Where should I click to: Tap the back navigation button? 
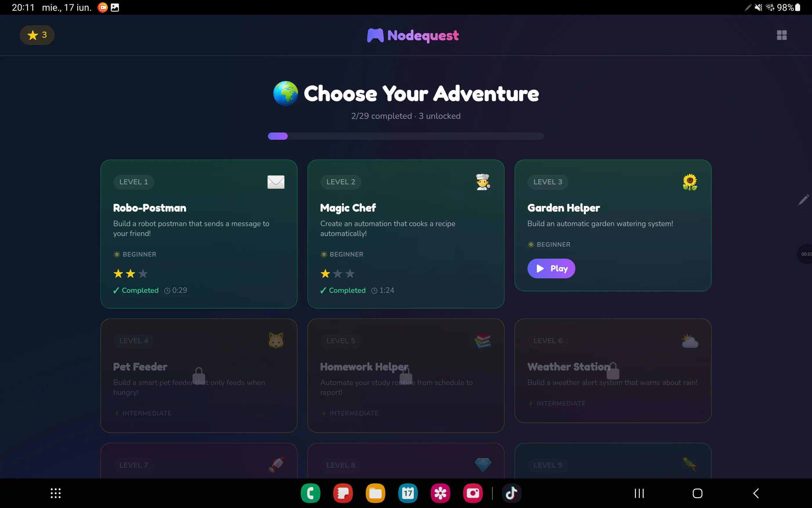(x=756, y=493)
